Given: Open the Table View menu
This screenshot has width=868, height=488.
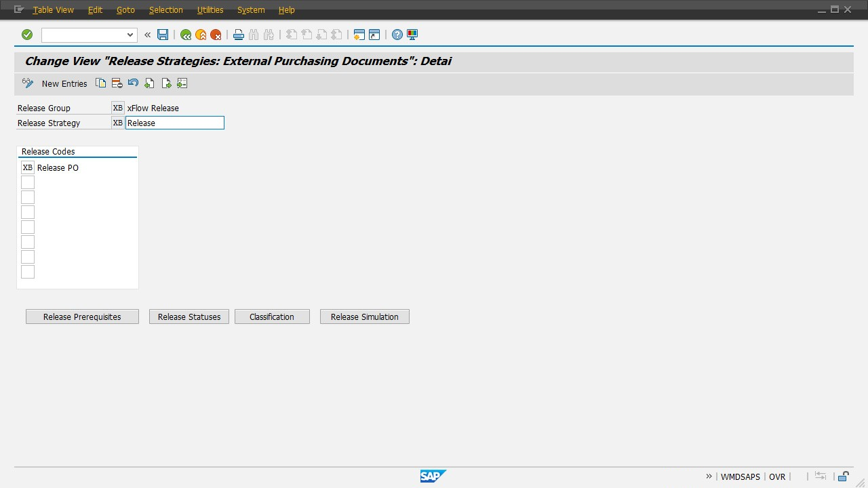Looking at the screenshot, I should click(53, 10).
